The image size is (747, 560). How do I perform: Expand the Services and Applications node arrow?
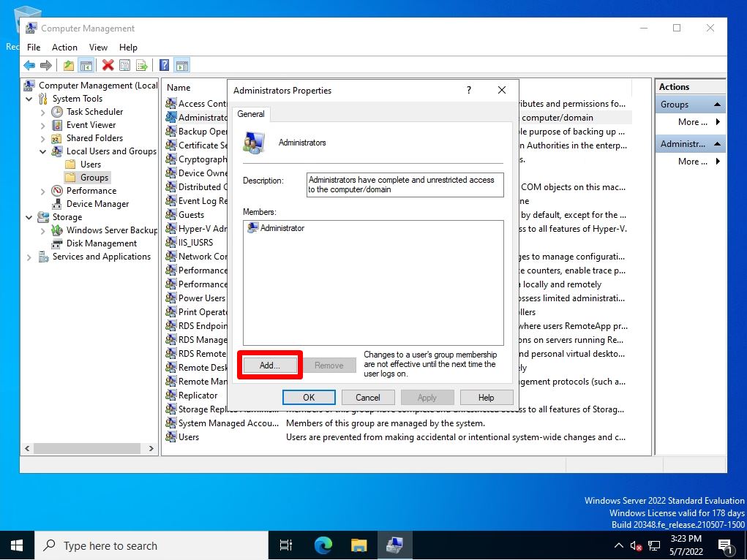point(29,257)
